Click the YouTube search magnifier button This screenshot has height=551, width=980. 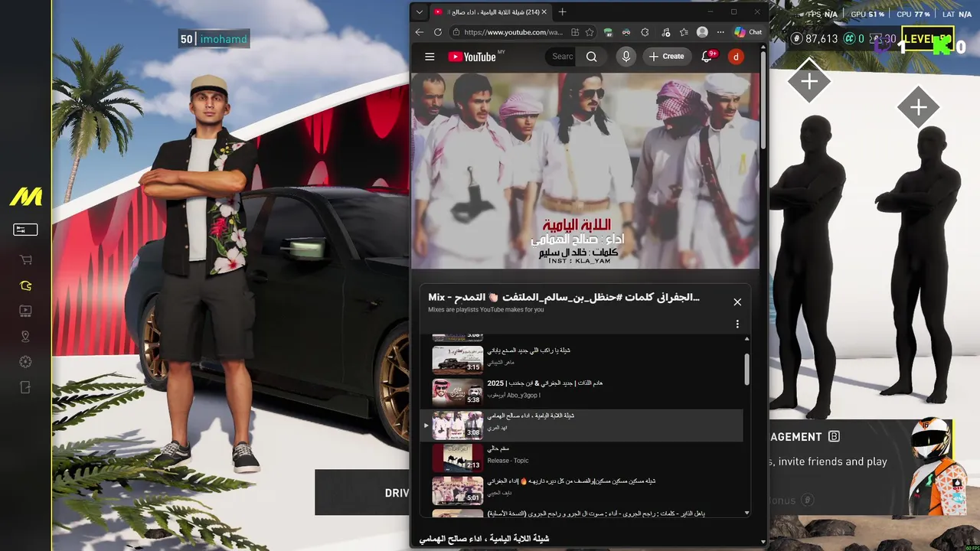[591, 57]
